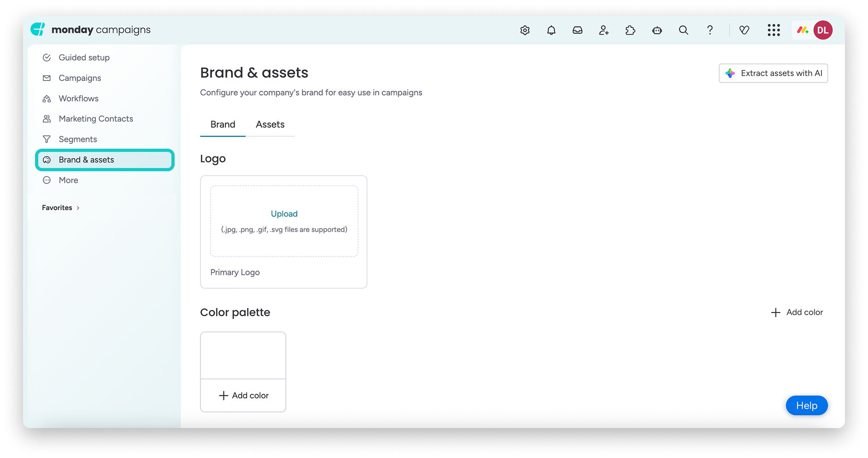
Task: Click the Workflows sidebar icon
Action: (x=47, y=99)
